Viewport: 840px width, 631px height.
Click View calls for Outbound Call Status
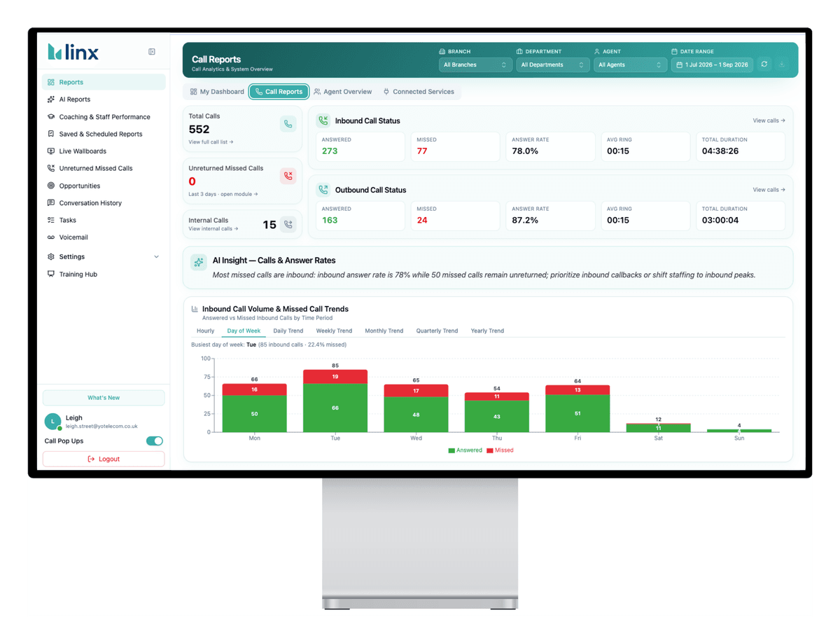click(x=769, y=190)
